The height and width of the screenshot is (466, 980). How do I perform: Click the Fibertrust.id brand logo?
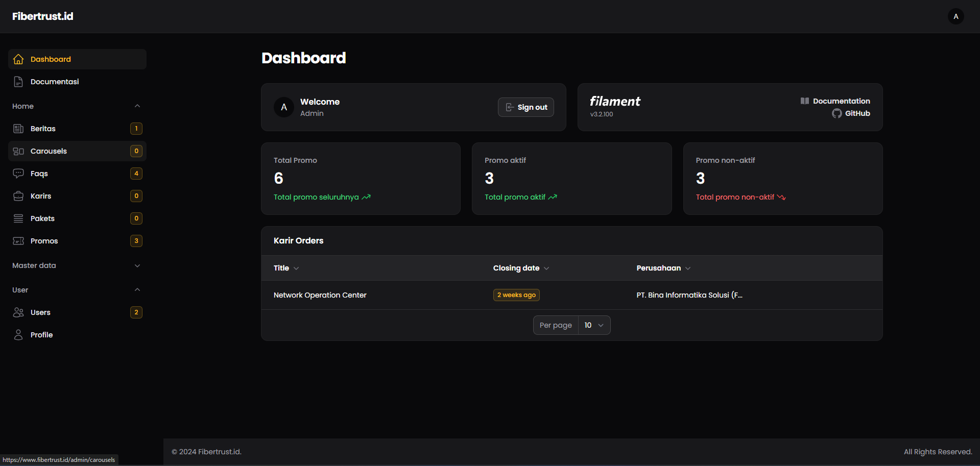43,16
